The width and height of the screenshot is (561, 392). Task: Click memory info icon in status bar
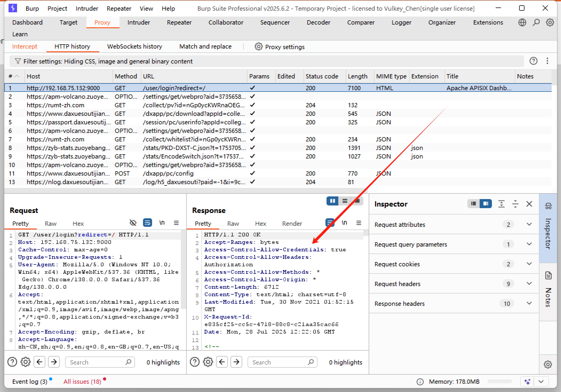click(x=420, y=382)
